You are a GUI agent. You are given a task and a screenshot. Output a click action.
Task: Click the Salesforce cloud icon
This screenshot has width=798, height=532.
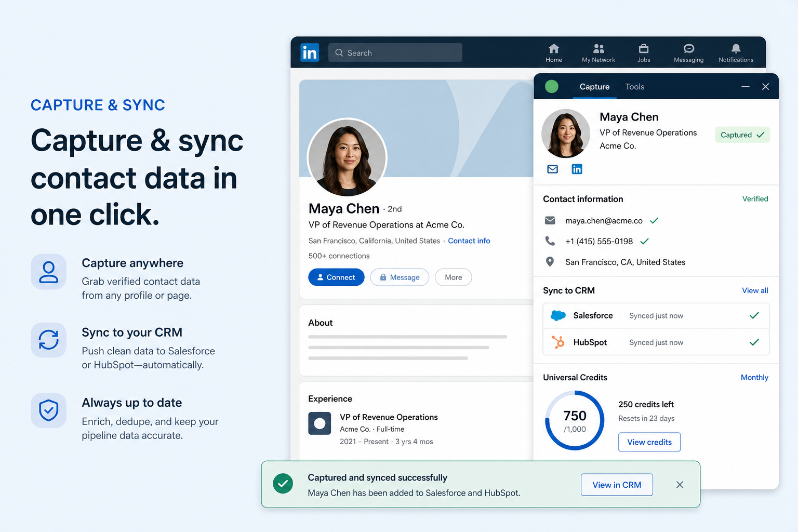(558, 315)
